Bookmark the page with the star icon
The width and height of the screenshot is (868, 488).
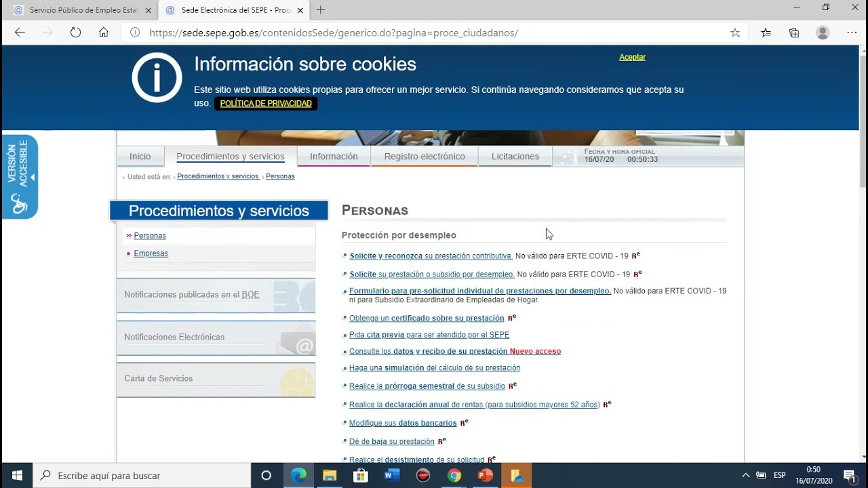pyautogui.click(x=735, y=32)
